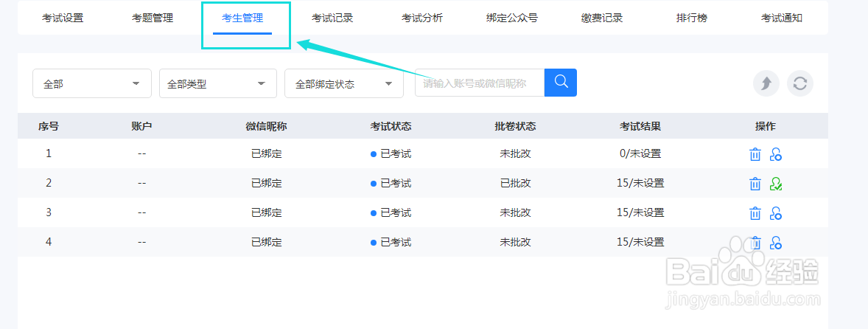The image size is (868, 329).
Task: Click 15/未设置 result in row 4
Action: coord(640,242)
